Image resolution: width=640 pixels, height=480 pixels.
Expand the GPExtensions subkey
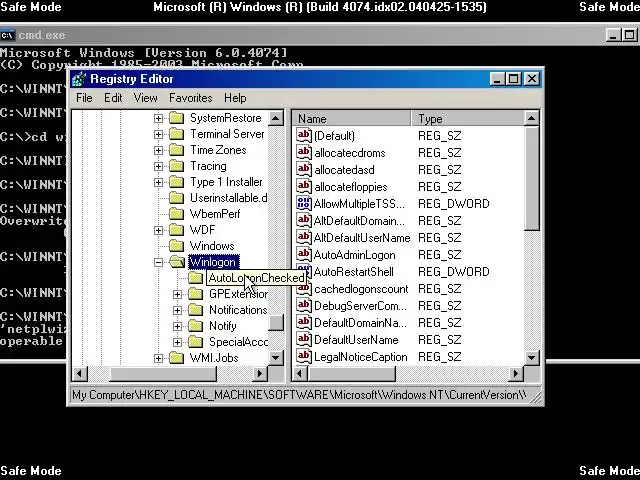coord(178,294)
